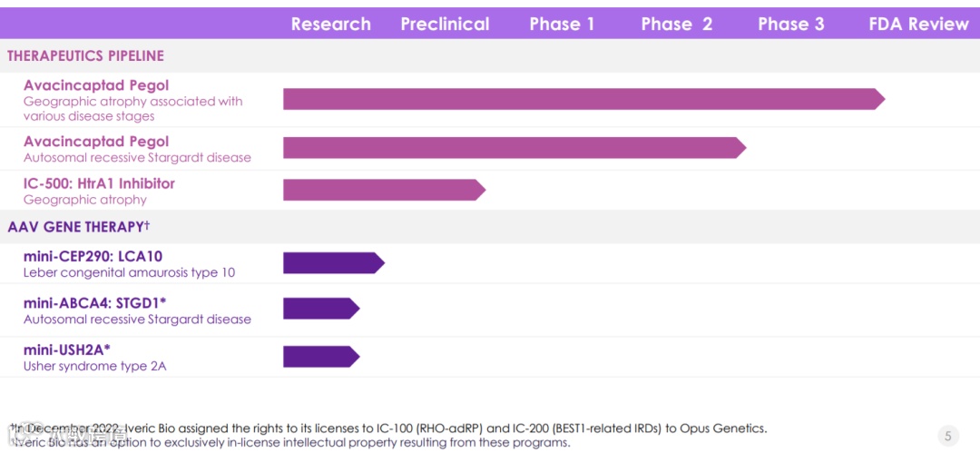The width and height of the screenshot is (980, 453).
Task: Click the AAV GENE THERAPY section heading
Action: 78,227
